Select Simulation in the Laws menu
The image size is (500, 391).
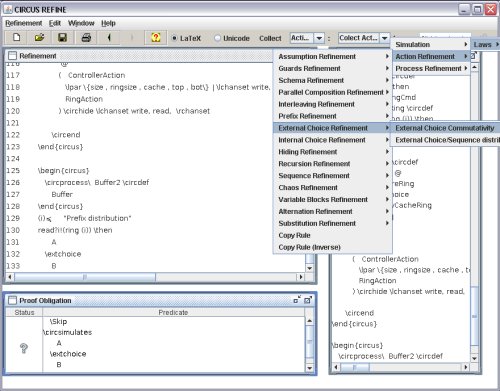(x=431, y=44)
